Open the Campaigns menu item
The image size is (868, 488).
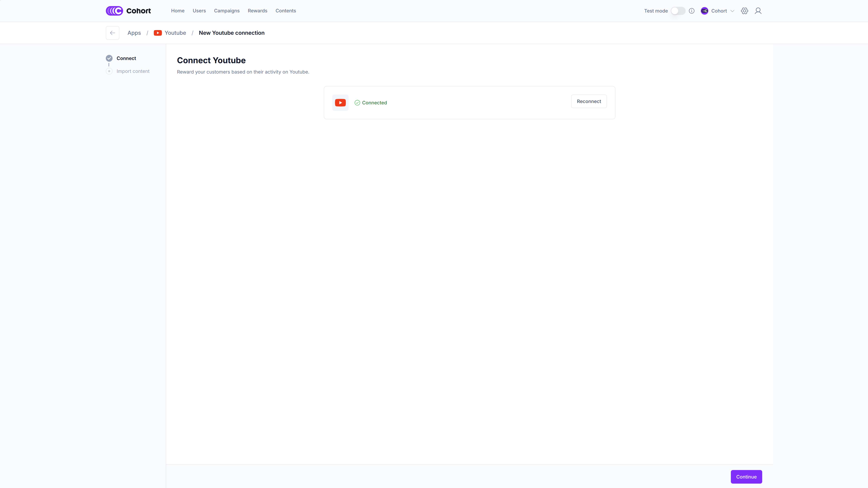coord(226,11)
